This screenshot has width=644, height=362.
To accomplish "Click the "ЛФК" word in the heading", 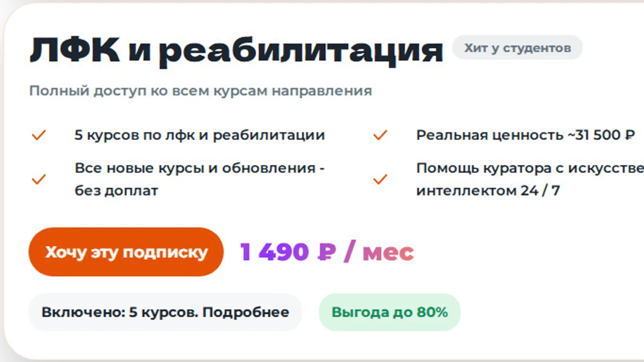I will point(75,50).
